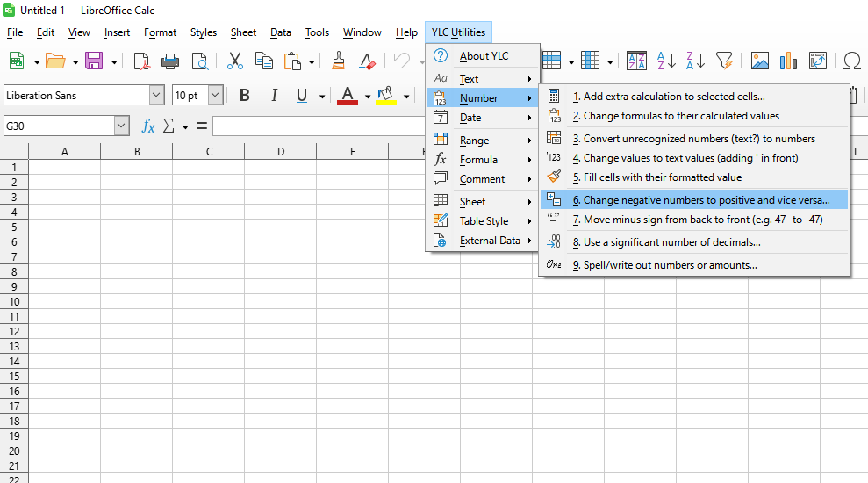This screenshot has width=868, height=483.
Task: Select the Cut scissors icon
Action: 234,61
